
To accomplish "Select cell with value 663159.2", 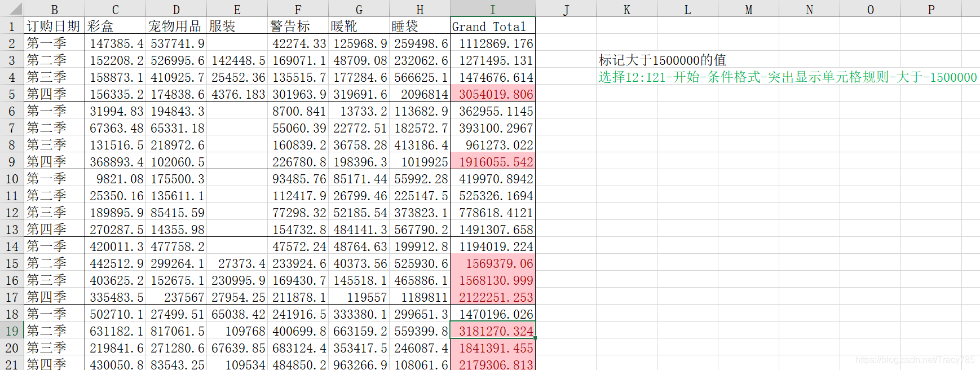I will pos(359,331).
